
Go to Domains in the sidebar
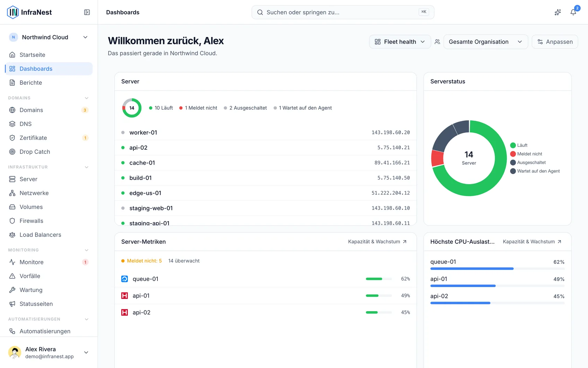(49, 110)
